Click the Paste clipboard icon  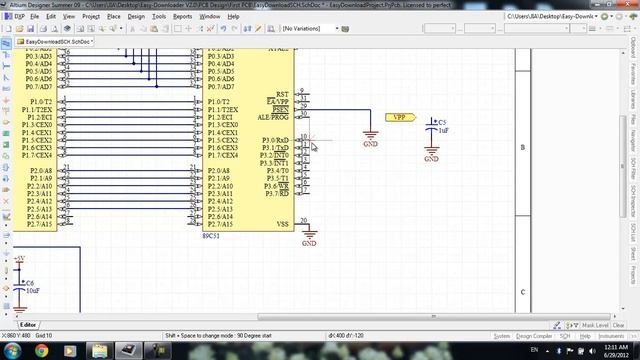tap(154, 29)
